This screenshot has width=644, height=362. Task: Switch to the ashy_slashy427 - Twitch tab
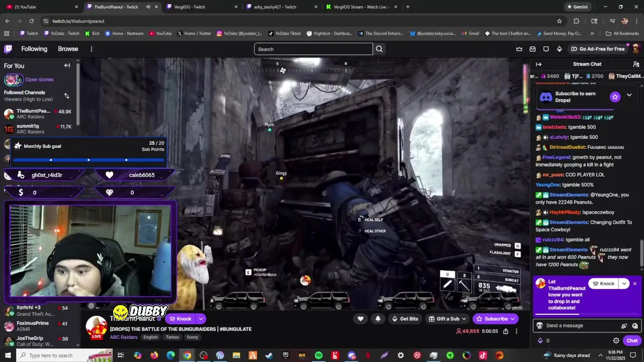point(282,7)
